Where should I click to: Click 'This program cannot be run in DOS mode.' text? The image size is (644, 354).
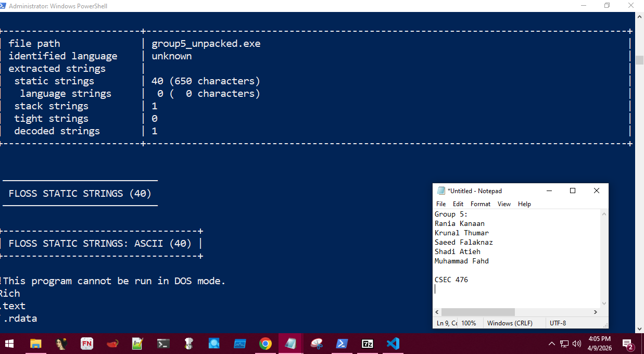pos(114,281)
